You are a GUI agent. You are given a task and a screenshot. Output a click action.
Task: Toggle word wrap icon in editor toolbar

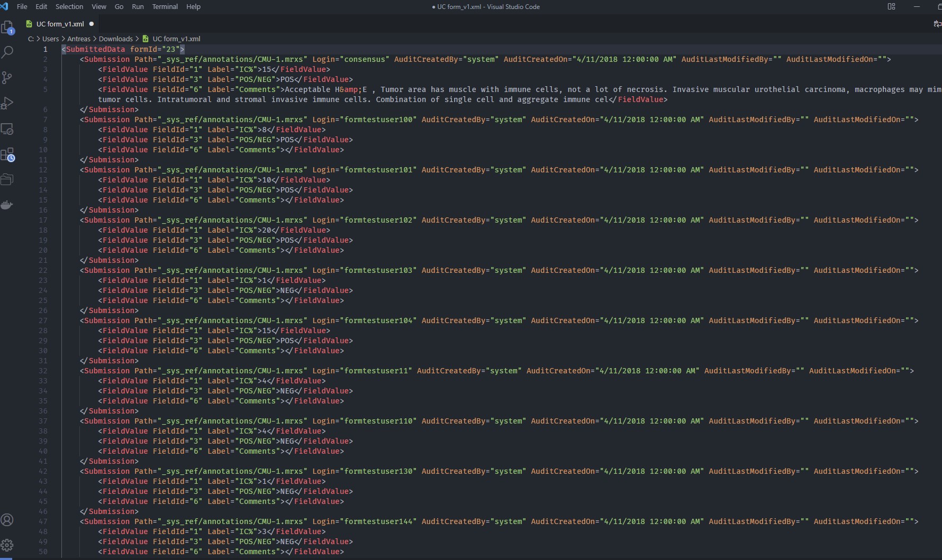click(x=937, y=24)
